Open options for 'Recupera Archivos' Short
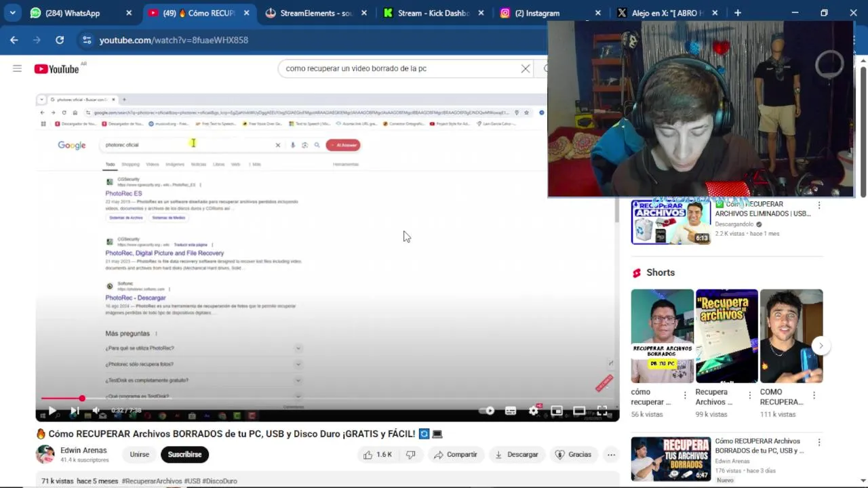This screenshot has height=488, width=868. click(x=749, y=395)
